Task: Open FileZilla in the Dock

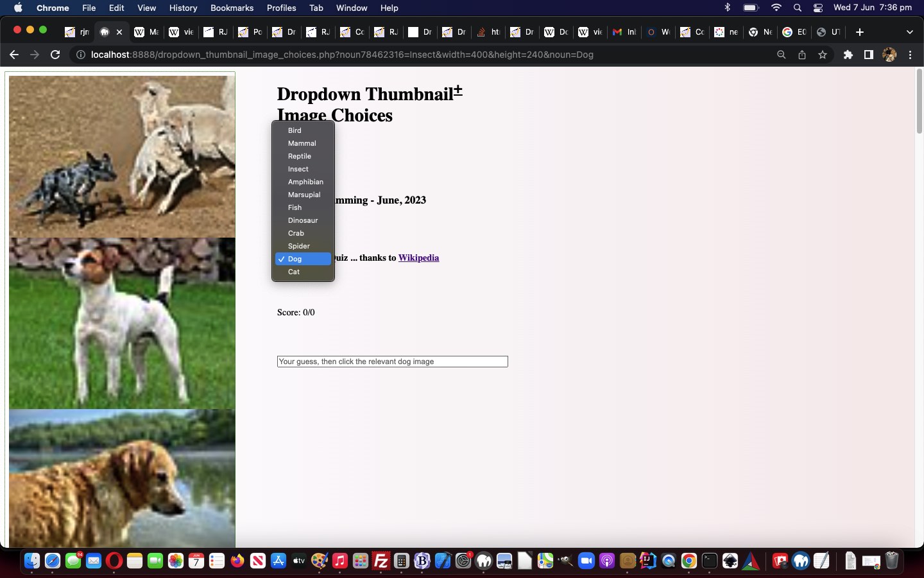Action: point(381,561)
